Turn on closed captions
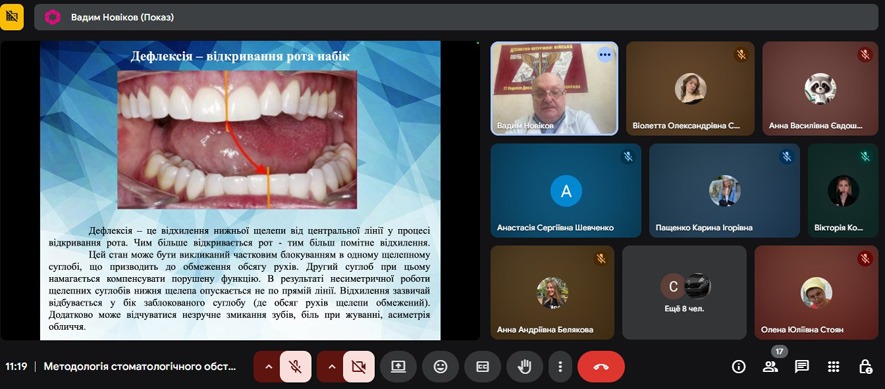 (483, 366)
